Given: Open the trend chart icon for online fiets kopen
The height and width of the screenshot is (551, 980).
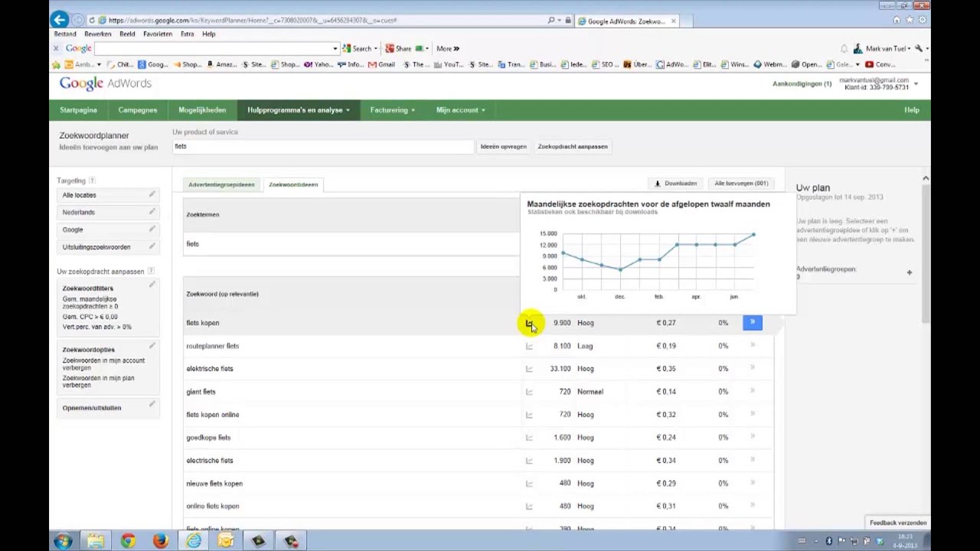Looking at the screenshot, I should coord(529,506).
